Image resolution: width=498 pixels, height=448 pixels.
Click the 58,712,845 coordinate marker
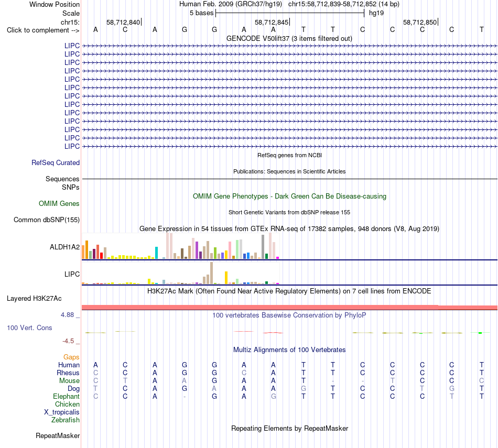tap(272, 22)
